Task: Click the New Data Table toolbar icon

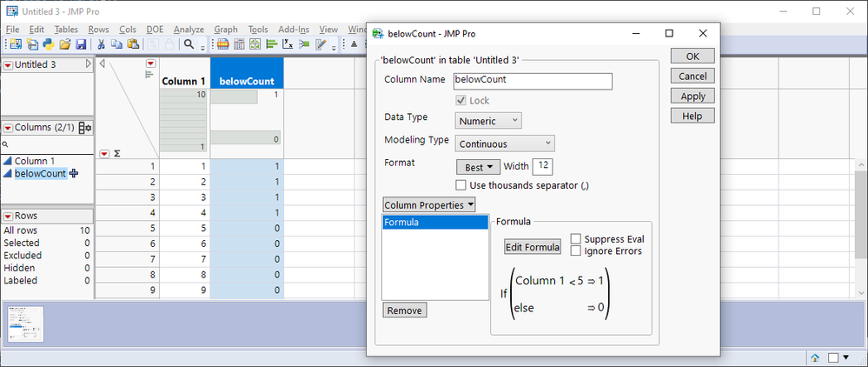Action: [x=16, y=44]
